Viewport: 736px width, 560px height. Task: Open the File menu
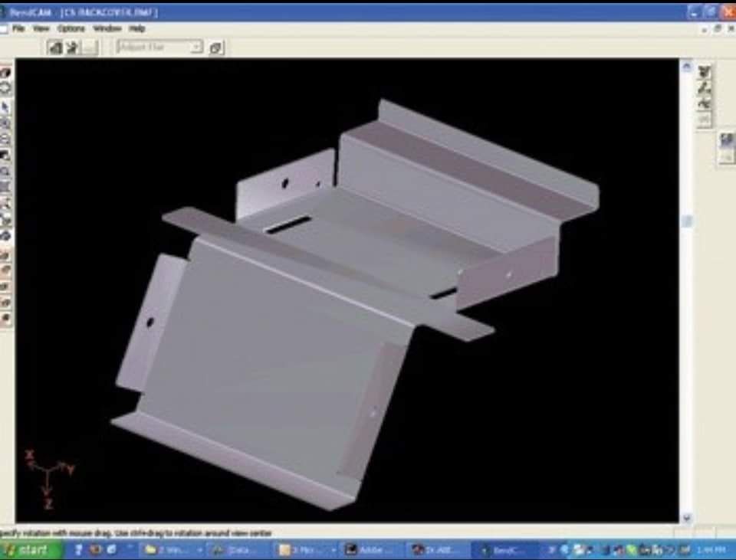click(x=18, y=28)
